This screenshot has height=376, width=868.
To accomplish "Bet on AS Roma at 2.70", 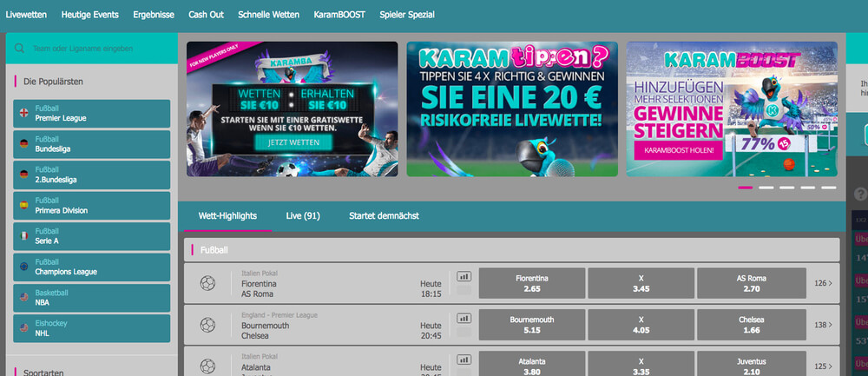I will [x=752, y=284].
